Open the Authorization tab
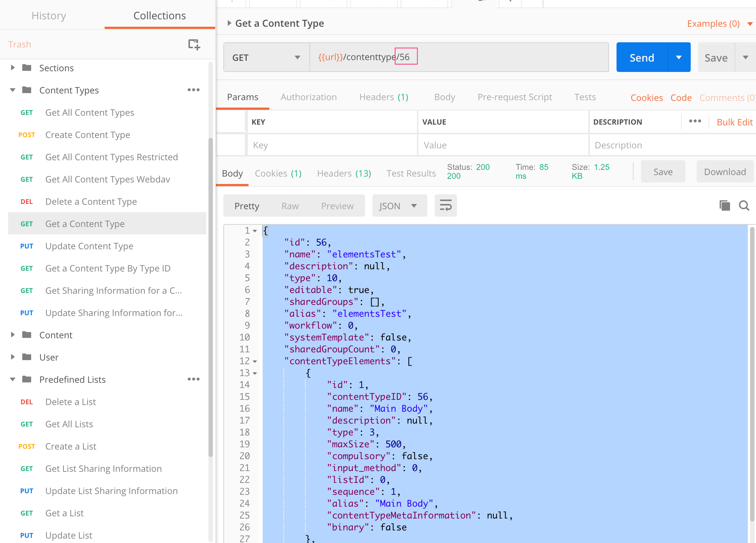This screenshot has height=543, width=756. pos(308,97)
